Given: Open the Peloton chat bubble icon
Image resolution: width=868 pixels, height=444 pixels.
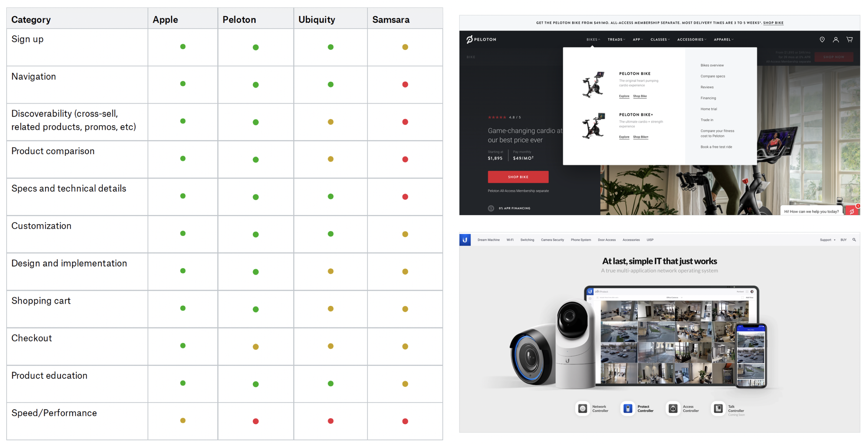Looking at the screenshot, I should click(x=852, y=211).
